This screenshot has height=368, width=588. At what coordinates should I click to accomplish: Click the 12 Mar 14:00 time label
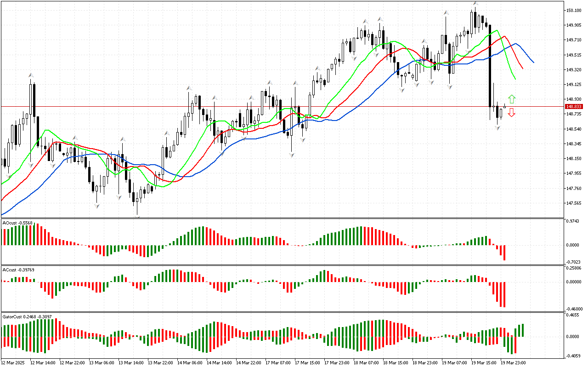(43, 363)
